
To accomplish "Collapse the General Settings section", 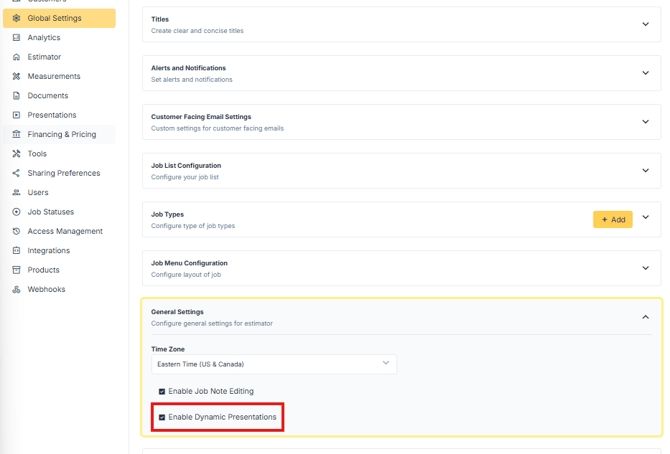I will point(645,317).
